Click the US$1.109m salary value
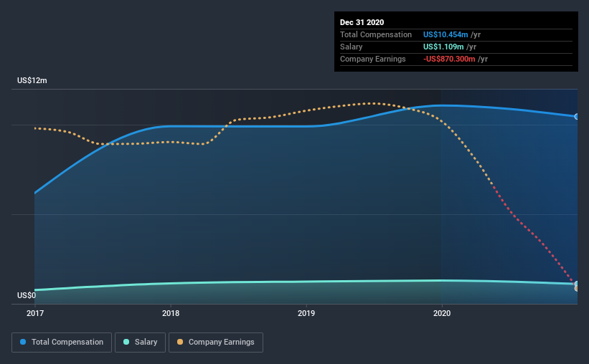The image size is (589, 364). pyautogui.click(x=443, y=47)
